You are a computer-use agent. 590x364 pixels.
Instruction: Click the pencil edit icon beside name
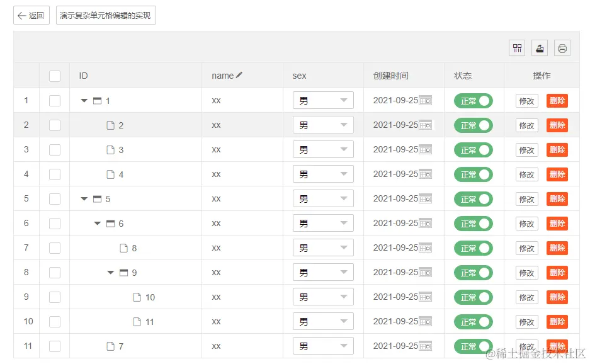pos(239,75)
